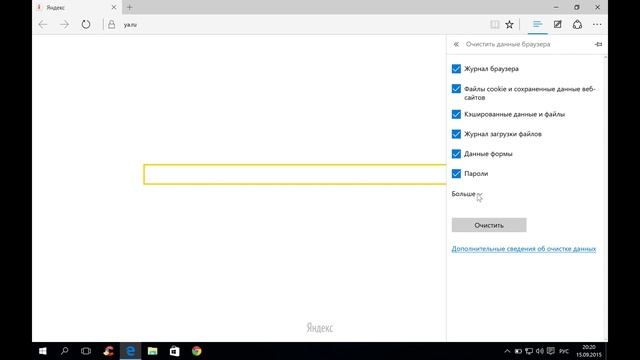640x360 pixels.
Task: Uncheck Данные формы checkbox
Action: coord(456,154)
